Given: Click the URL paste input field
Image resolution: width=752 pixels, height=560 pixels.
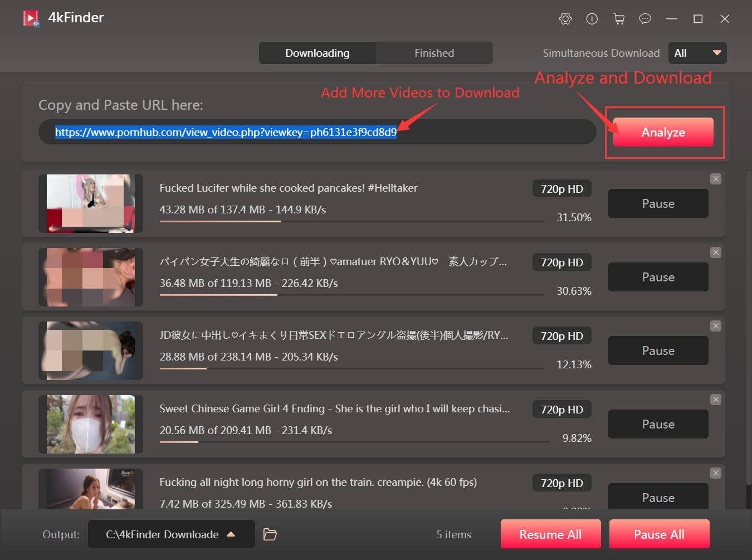Looking at the screenshot, I should [318, 132].
